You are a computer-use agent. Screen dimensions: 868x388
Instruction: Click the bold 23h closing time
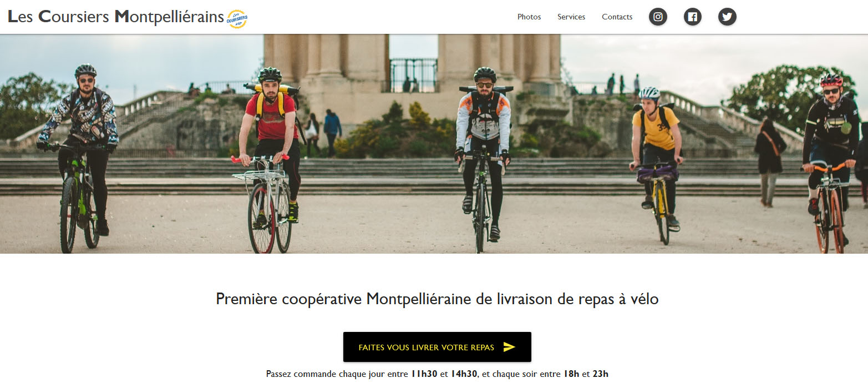point(601,374)
